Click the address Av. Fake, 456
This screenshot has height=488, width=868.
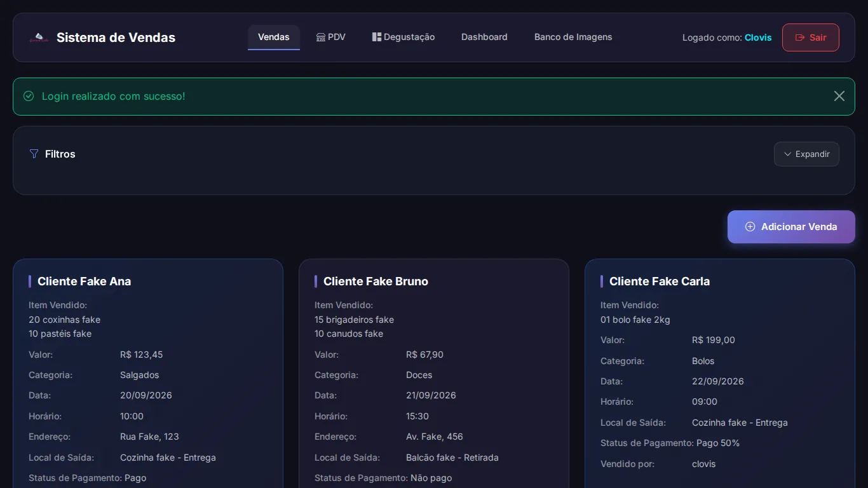(434, 437)
